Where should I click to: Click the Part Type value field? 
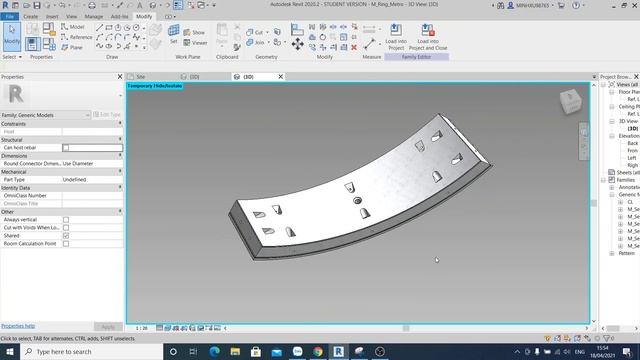pyautogui.click(x=92, y=180)
